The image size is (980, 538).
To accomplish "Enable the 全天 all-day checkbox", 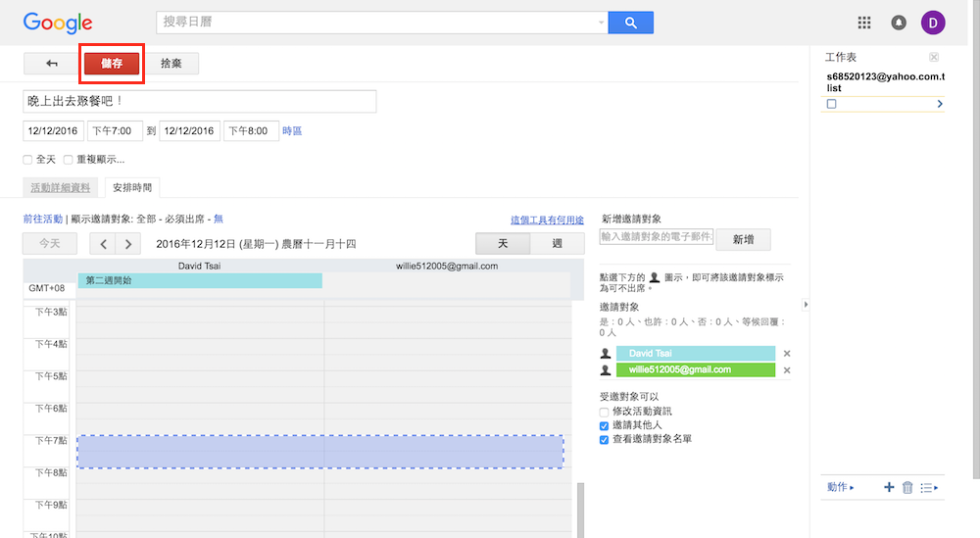I will pyautogui.click(x=28, y=160).
